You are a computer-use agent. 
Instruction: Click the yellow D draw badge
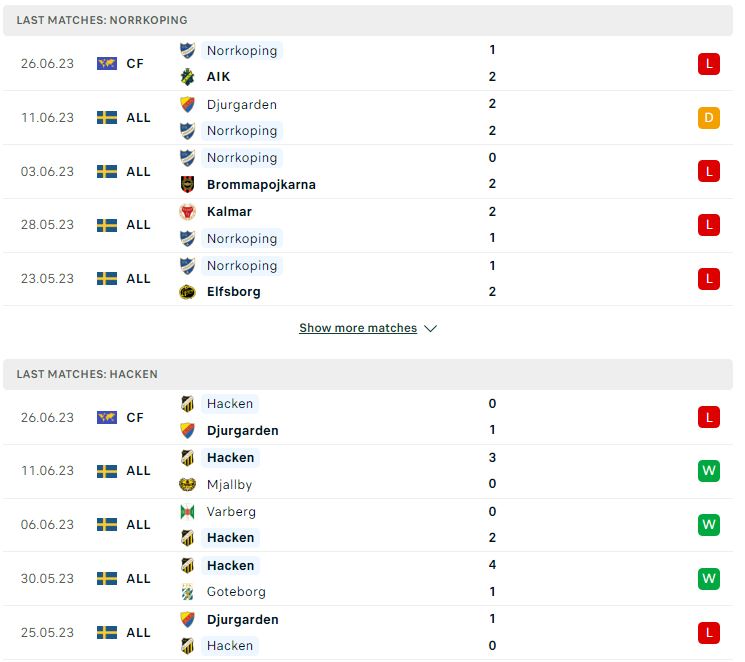(x=708, y=117)
